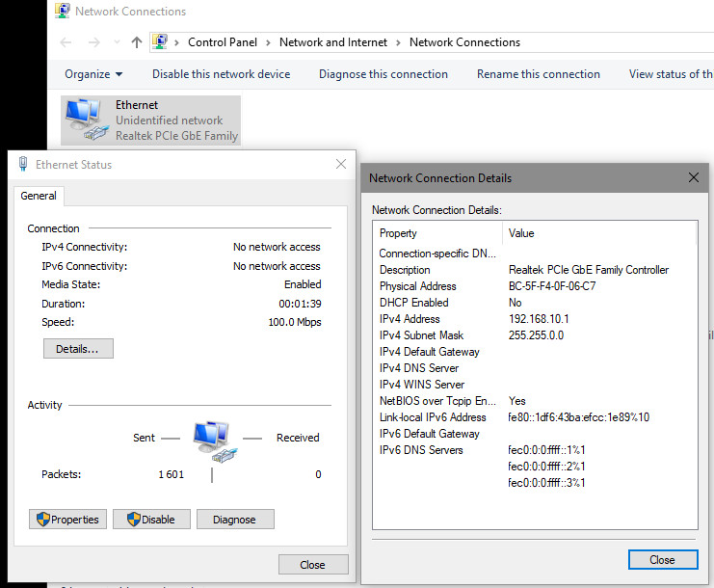This screenshot has height=588, width=714.
Task: Select IPv4 Address value 192.168.10.1
Action: click(539, 319)
